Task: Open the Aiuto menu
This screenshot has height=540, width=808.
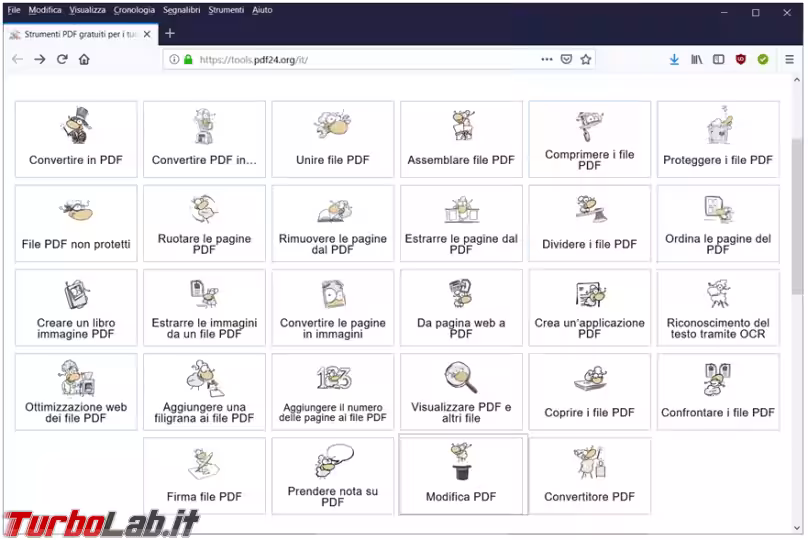Action: (262, 10)
